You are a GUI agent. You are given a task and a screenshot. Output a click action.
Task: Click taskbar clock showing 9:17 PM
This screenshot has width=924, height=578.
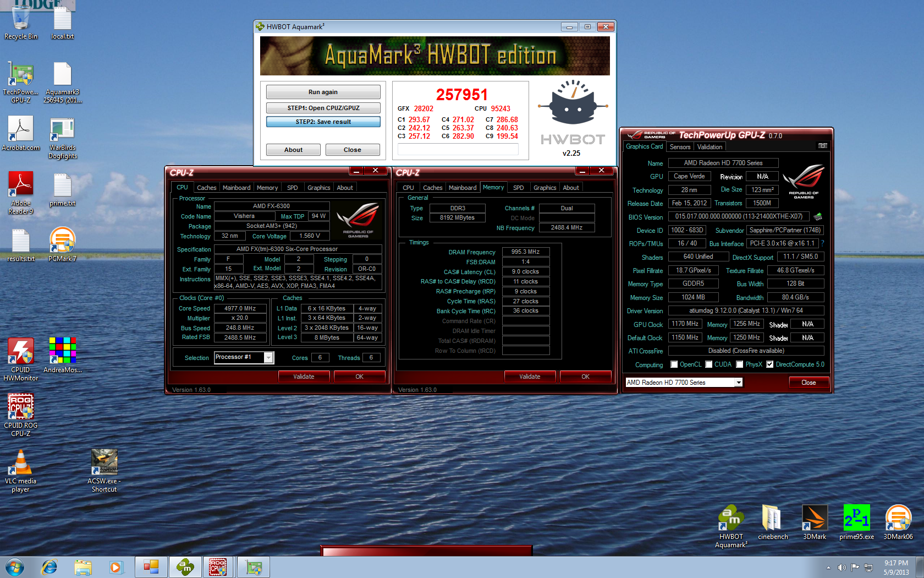click(x=896, y=568)
